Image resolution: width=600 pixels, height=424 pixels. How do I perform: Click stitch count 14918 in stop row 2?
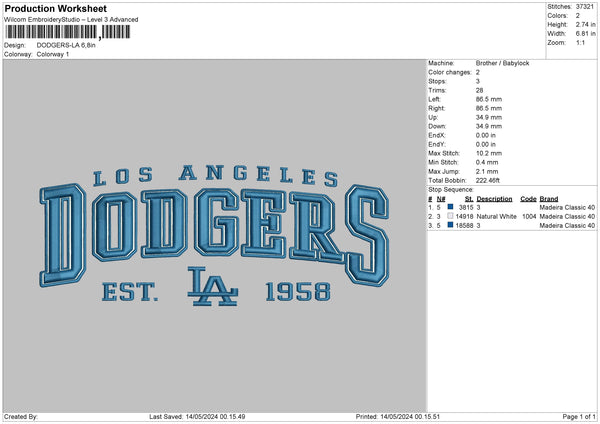(x=465, y=217)
